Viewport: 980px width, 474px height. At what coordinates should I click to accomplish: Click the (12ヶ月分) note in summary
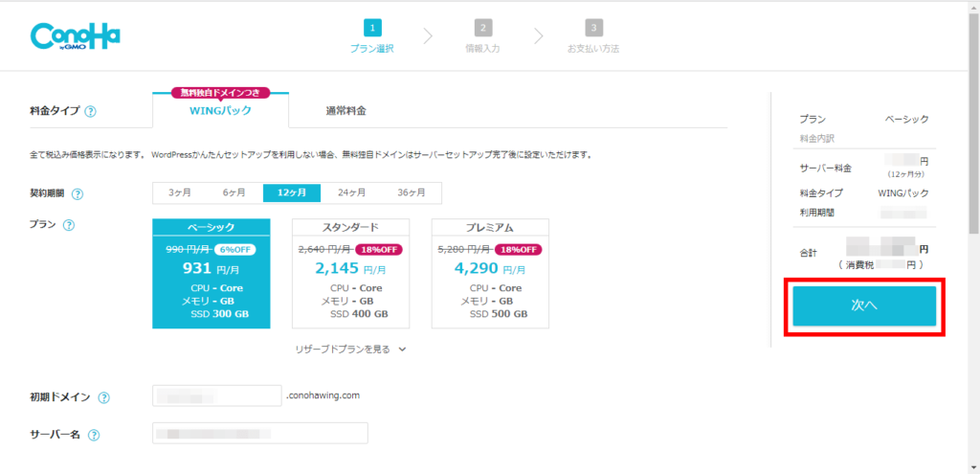point(907,173)
